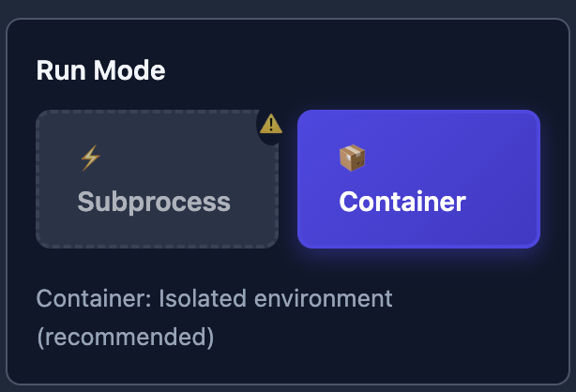Click the yellow warning triangle icon
Screen dimensions: 576x392
click(271, 123)
